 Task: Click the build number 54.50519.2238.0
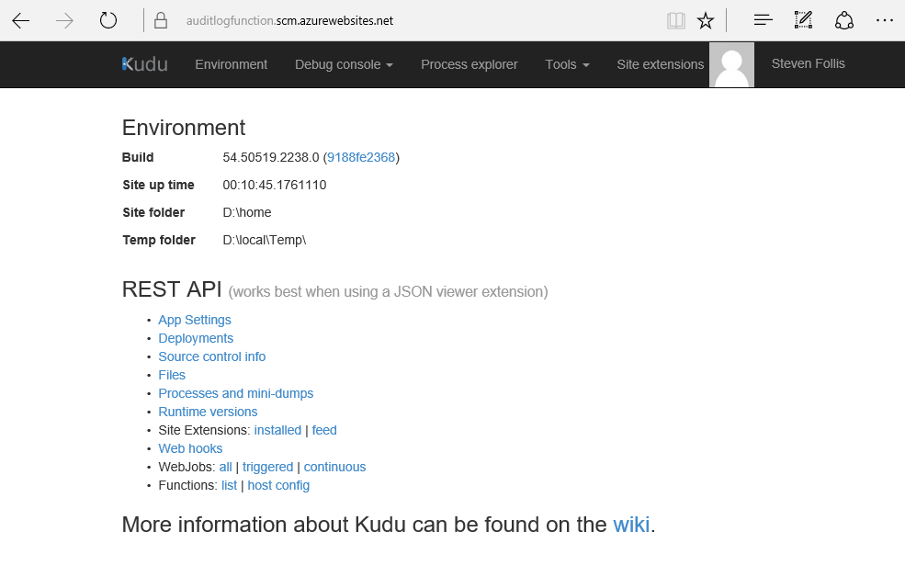click(271, 157)
